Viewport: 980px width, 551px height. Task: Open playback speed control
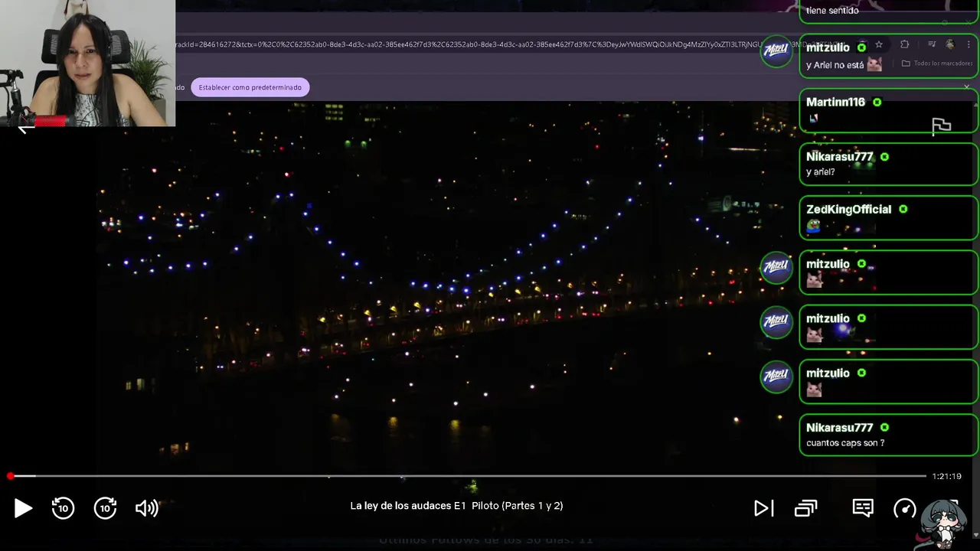[905, 508]
